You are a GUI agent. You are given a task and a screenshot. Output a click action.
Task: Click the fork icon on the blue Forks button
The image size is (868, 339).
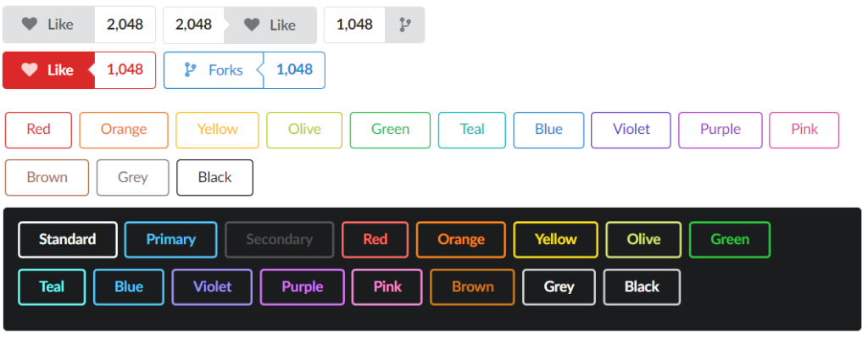[x=191, y=70]
